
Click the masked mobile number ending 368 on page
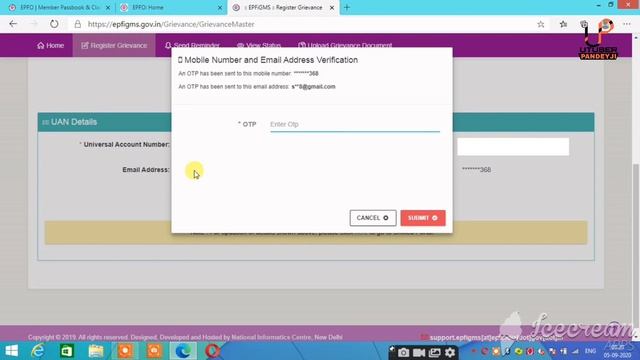click(476, 169)
